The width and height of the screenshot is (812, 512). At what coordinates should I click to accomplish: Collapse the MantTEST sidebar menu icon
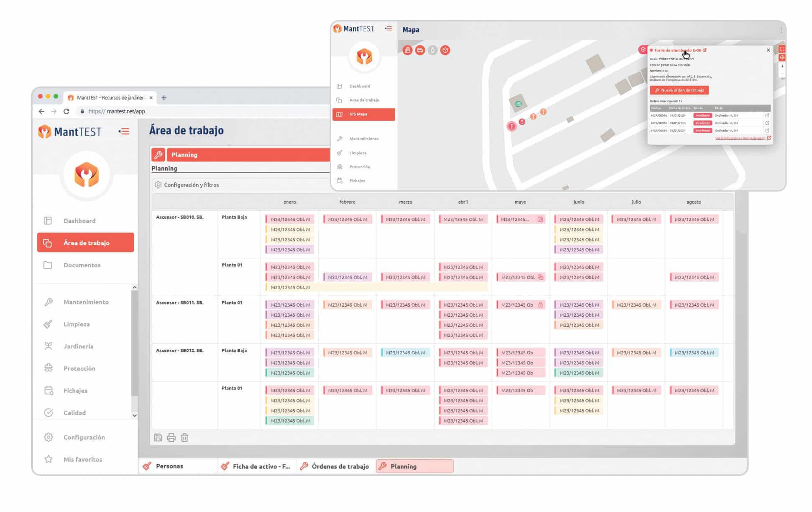point(124,131)
